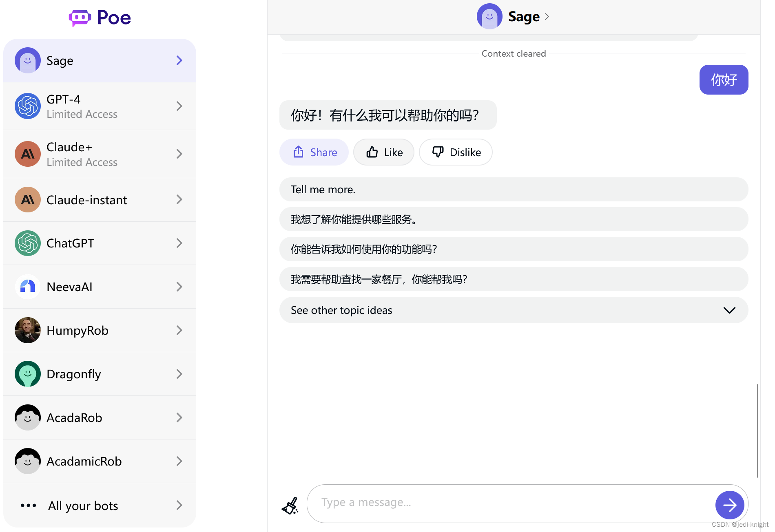This screenshot has height=532, width=775.
Task: Click the Poe logo icon
Action: (80, 18)
